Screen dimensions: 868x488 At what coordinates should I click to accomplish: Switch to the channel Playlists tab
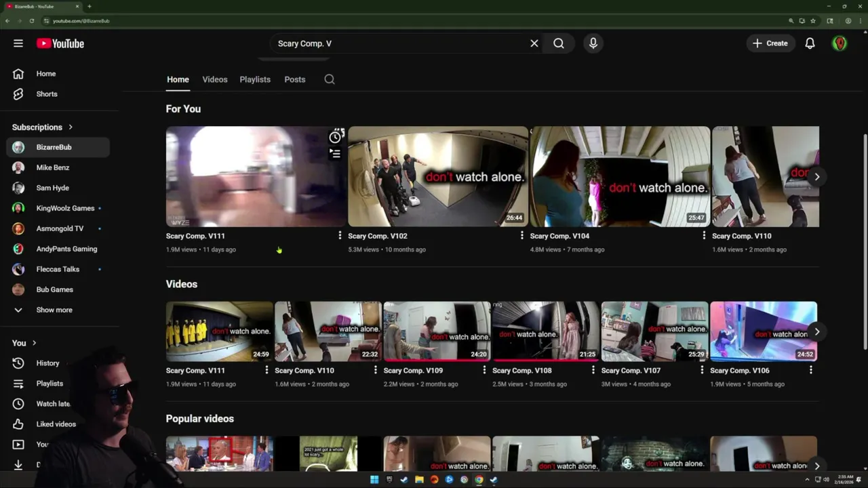255,79
